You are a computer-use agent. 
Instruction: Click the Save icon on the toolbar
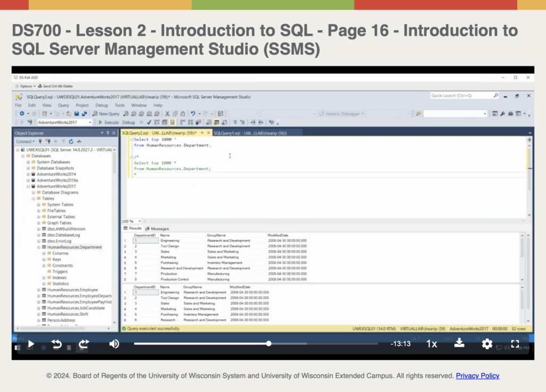click(x=76, y=114)
